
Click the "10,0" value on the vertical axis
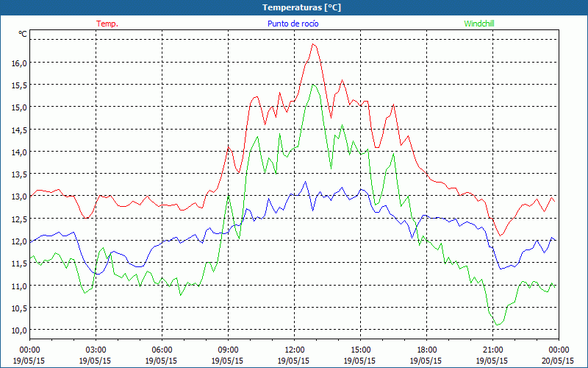click(19, 330)
